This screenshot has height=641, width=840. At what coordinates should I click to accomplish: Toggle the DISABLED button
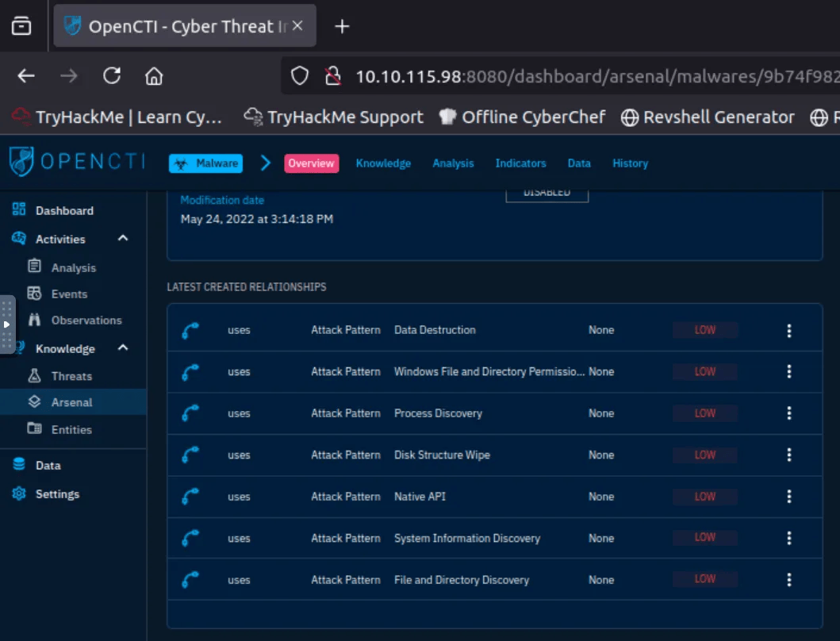(x=547, y=193)
